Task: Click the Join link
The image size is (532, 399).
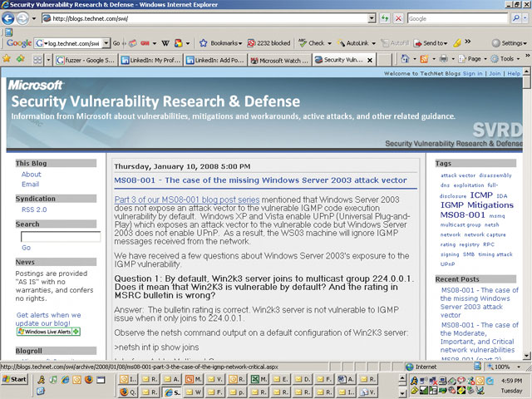Action: [x=495, y=73]
